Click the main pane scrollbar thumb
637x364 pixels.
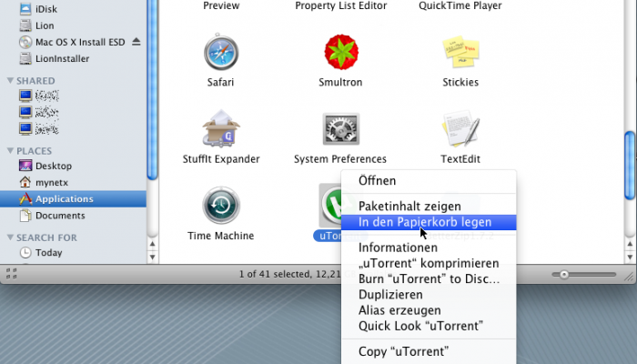click(x=630, y=166)
